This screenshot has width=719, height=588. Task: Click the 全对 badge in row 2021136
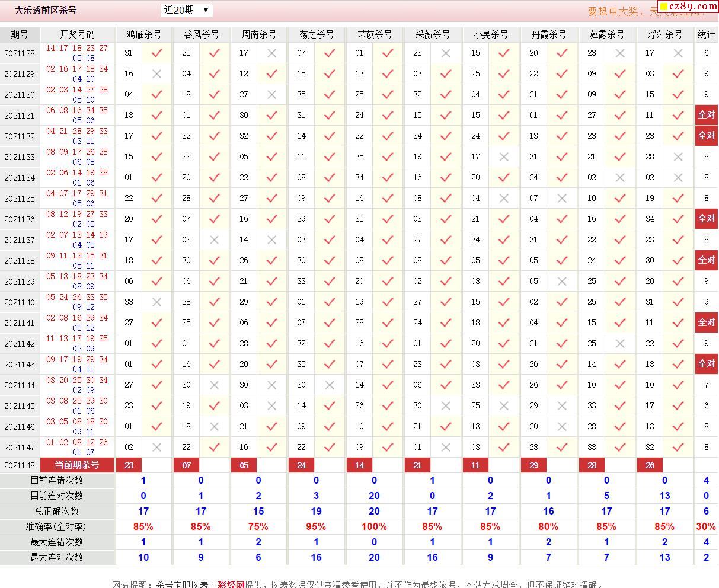(x=706, y=219)
